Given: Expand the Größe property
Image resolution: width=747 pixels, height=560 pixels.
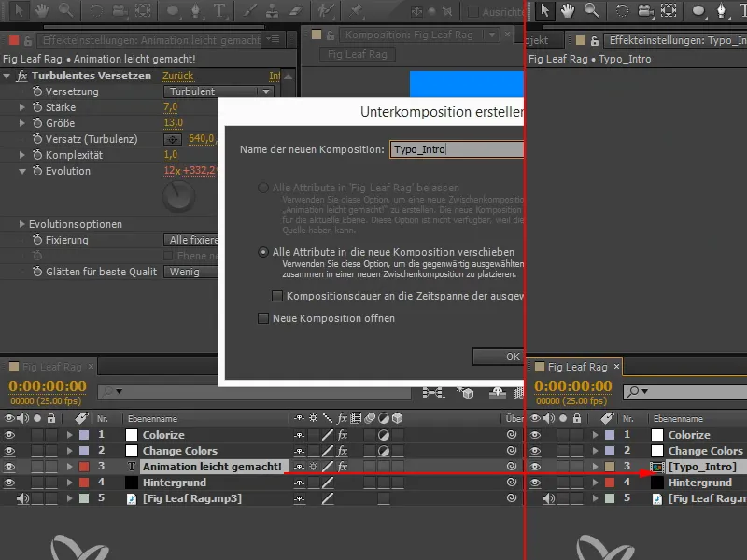Looking at the screenshot, I should (x=21, y=123).
